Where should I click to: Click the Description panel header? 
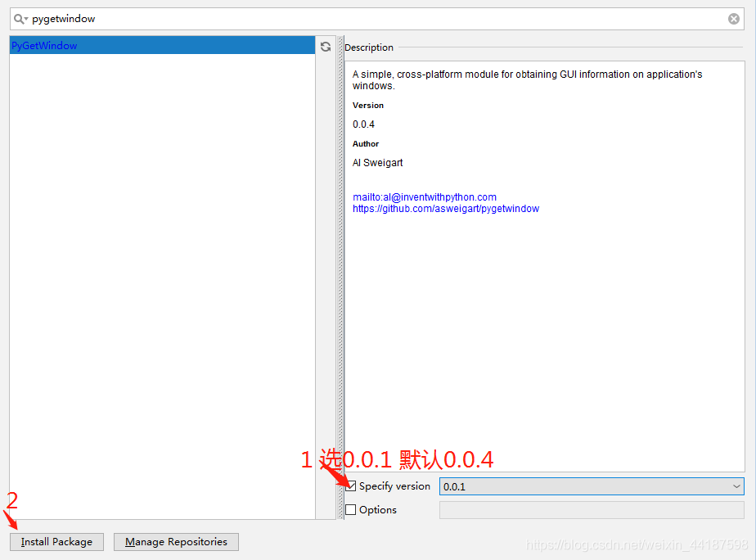point(369,47)
